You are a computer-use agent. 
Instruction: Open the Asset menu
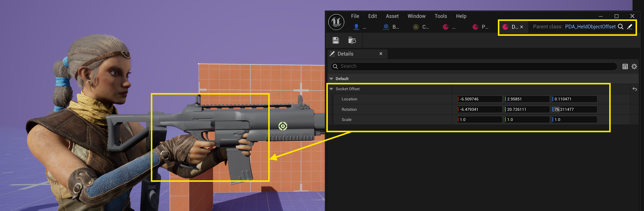click(392, 16)
